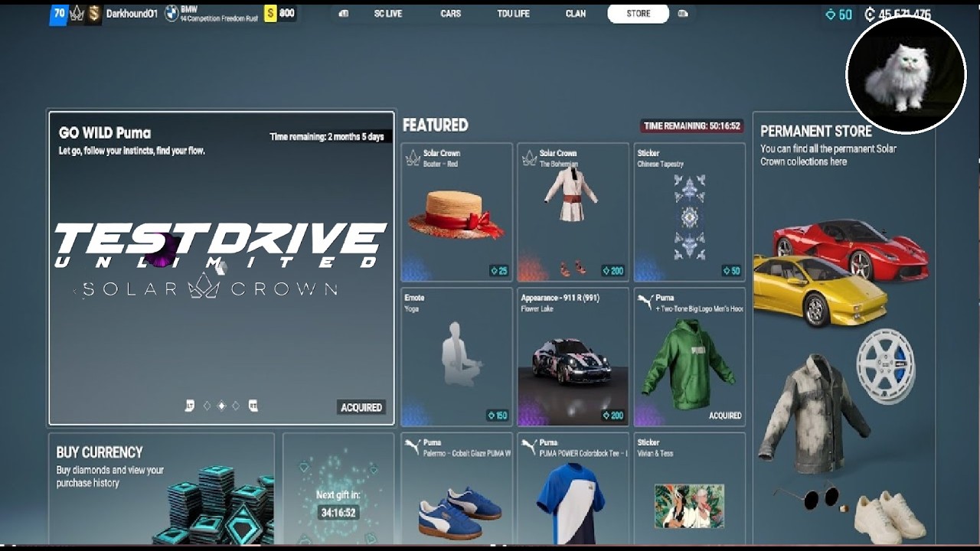This screenshot has height=551, width=980.
Task: Click player name Darkhound01
Action: coord(132,14)
